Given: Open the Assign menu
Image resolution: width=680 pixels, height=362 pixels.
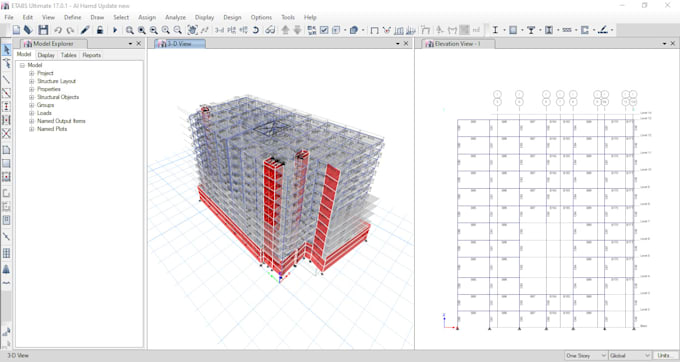Looking at the screenshot, I should (147, 17).
